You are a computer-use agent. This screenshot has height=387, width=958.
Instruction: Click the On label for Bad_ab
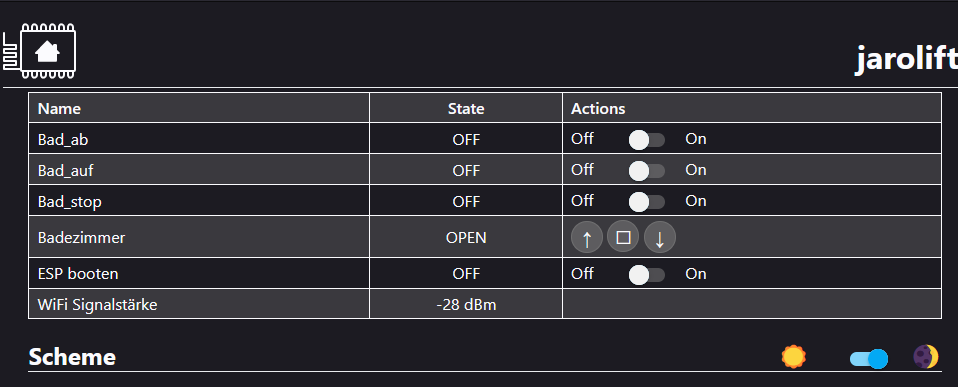[696, 139]
